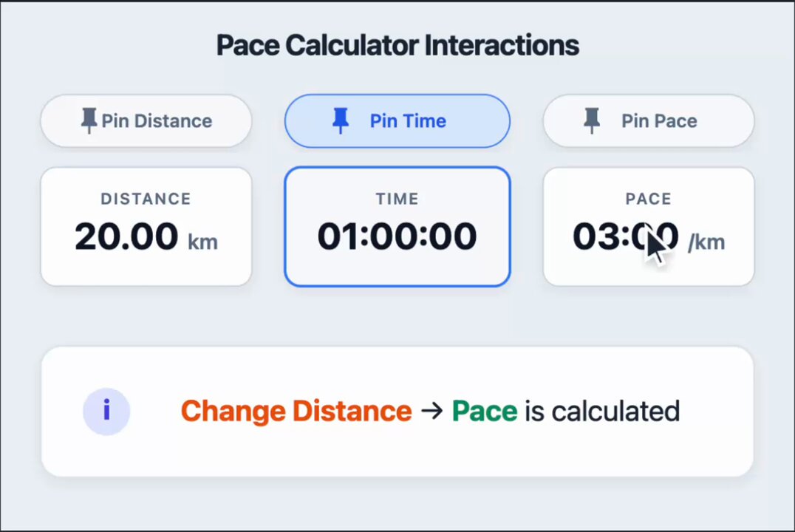Screen dimensions: 795x532
Task: Select the highlighted Time card
Action: coord(397,227)
